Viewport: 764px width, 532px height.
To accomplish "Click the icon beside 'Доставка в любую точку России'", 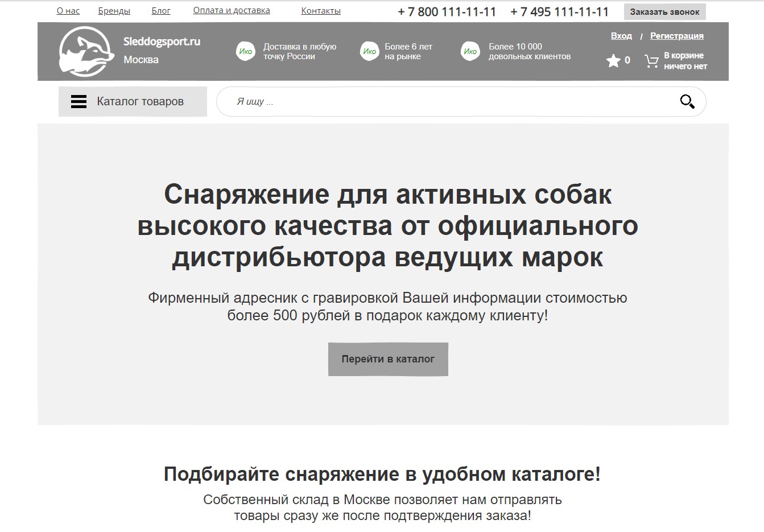I will click(x=246, y=51).
